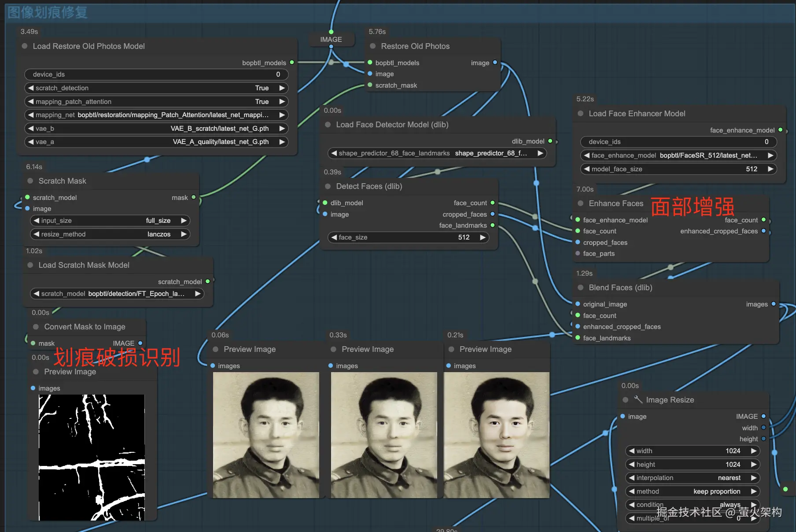The image size is (796, 532).
Task: Collapse the Load Restore Old Photos Model node
Action: (x=25, y=46)
